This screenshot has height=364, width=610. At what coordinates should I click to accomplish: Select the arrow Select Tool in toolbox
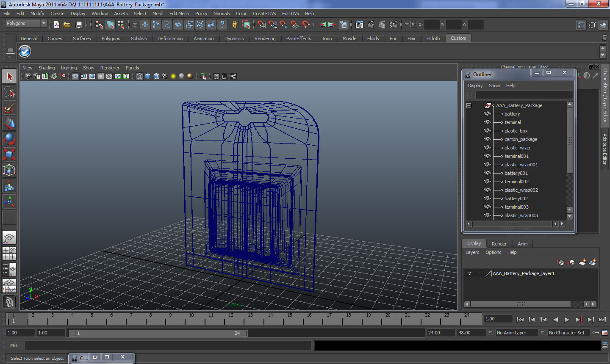9,77
